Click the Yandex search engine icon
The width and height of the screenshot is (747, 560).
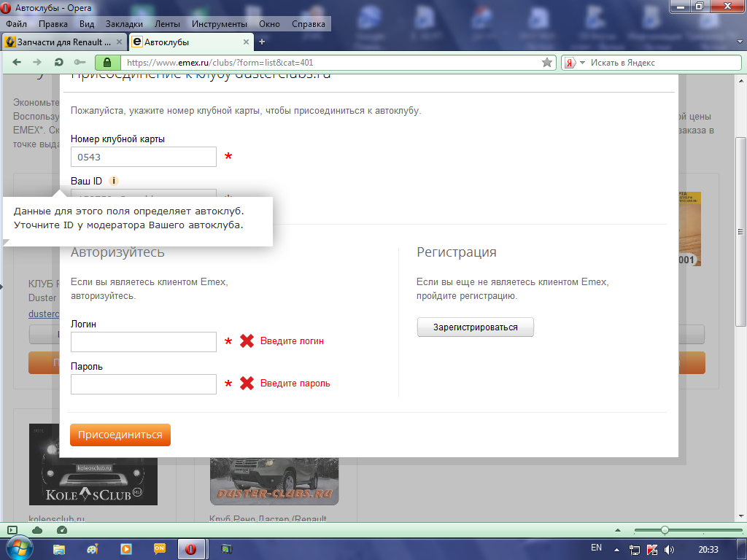click(x=570, y=63)
